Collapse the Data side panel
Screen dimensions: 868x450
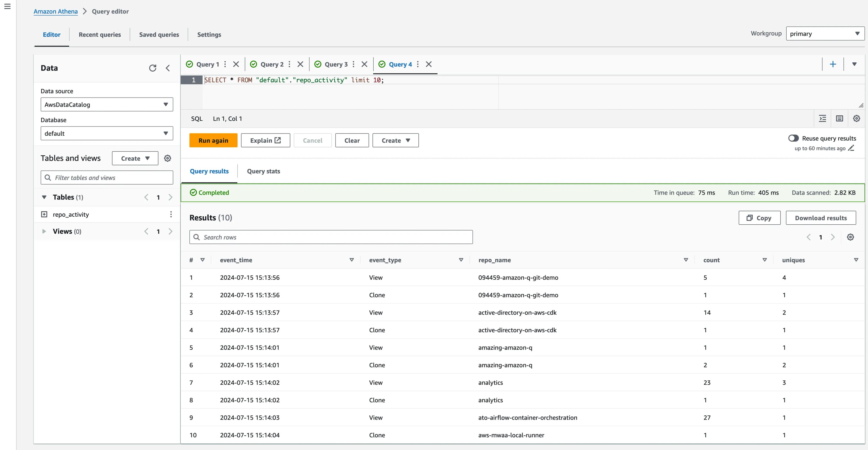coord(168,68)
